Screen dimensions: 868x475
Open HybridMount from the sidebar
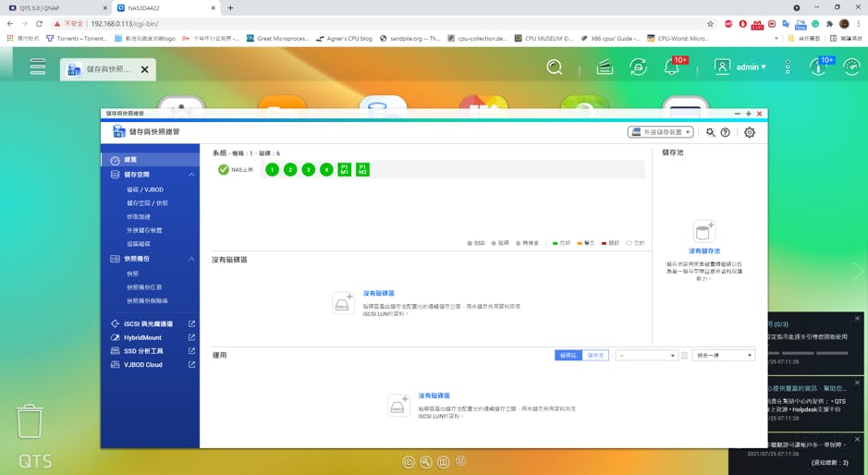(x=142, y=338)
